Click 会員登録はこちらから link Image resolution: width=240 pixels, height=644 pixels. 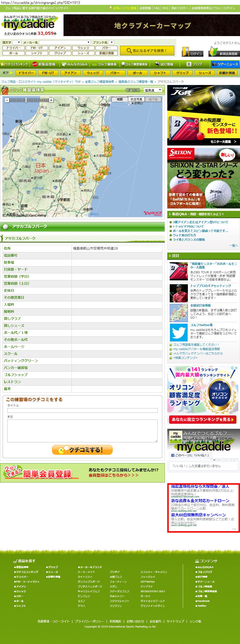point(113,475)
